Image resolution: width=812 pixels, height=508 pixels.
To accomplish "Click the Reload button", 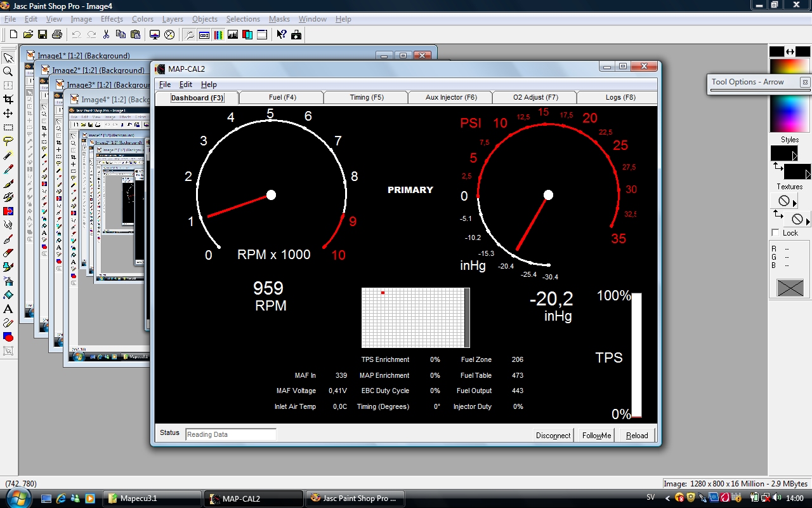I will (637, 435).
